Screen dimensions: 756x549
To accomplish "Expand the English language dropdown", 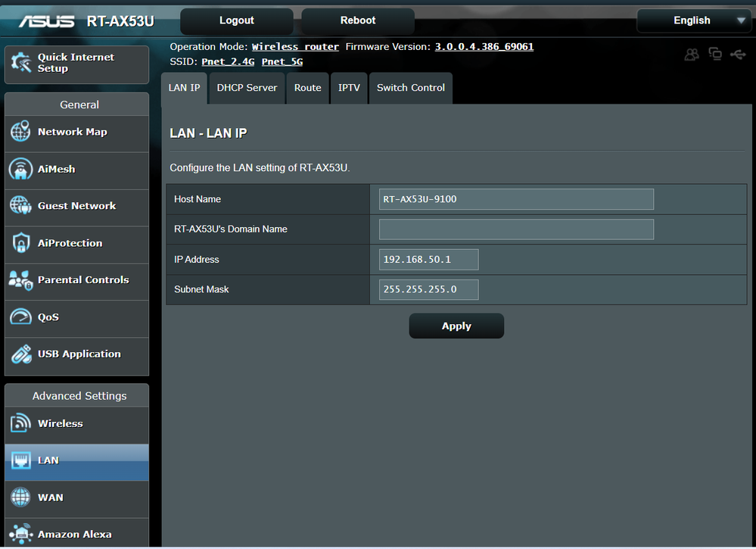I will [x=693, y=20].
